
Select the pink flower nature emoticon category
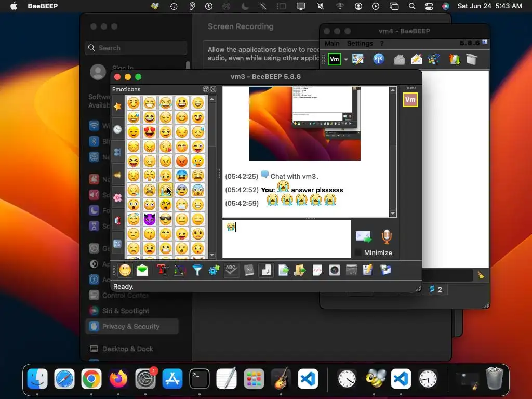118,198
